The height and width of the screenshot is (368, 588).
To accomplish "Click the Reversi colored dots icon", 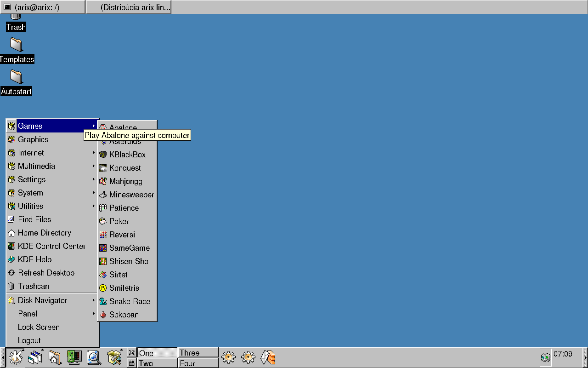I will point(103,235).
